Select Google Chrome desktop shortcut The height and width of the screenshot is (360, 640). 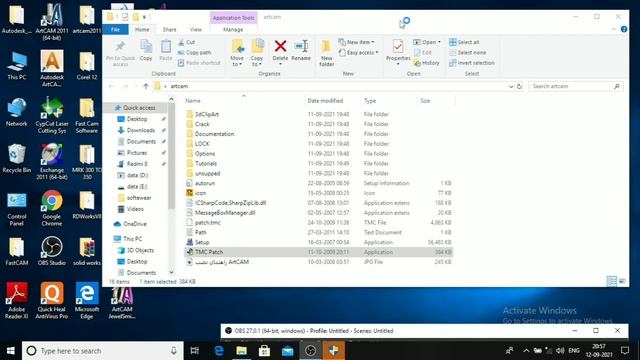click(x=52, y=208)
